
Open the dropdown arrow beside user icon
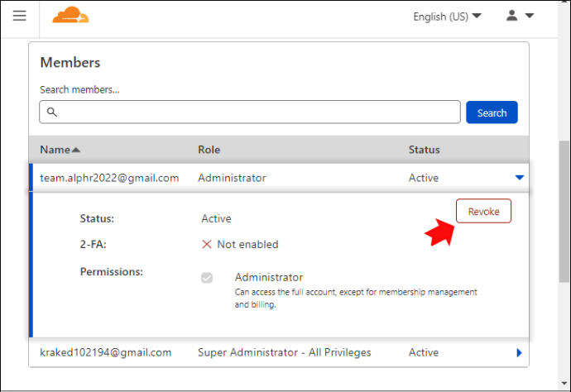point(530,16)
